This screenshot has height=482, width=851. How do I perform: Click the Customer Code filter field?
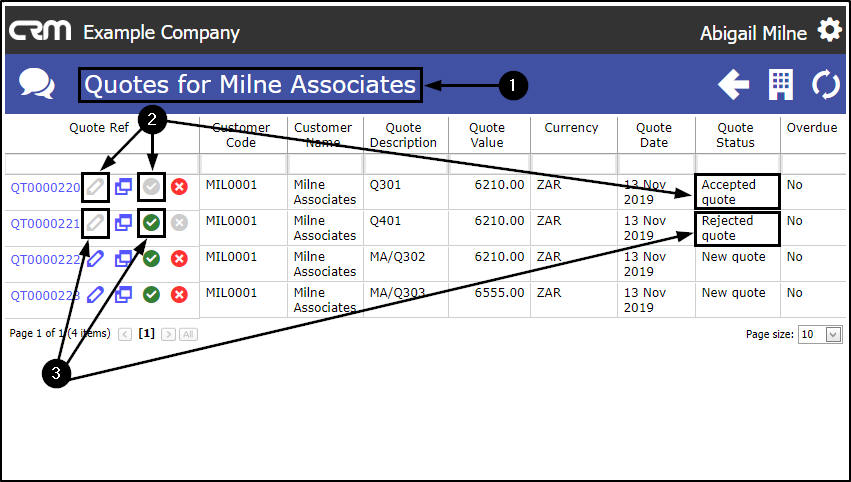[243, 163]
